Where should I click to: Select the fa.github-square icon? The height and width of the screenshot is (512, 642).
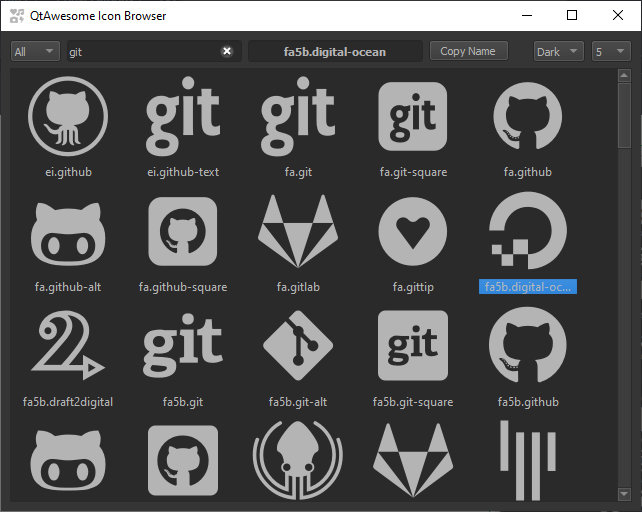point(183,231)
